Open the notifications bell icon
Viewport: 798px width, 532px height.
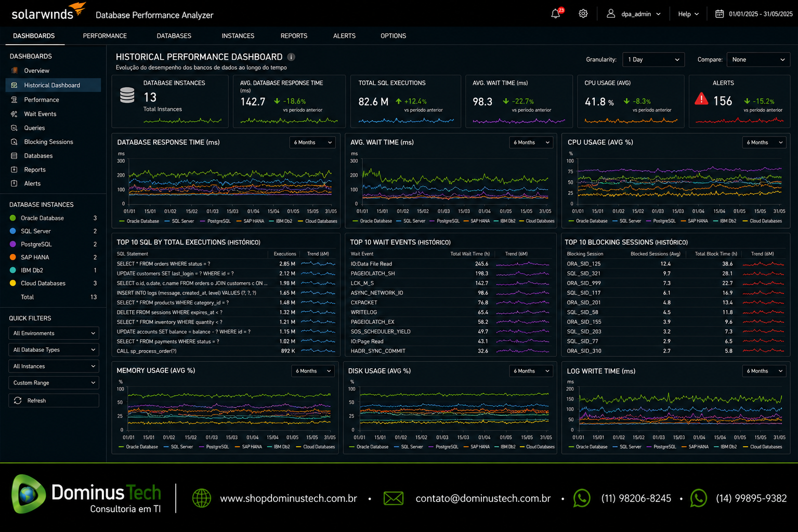555,14
